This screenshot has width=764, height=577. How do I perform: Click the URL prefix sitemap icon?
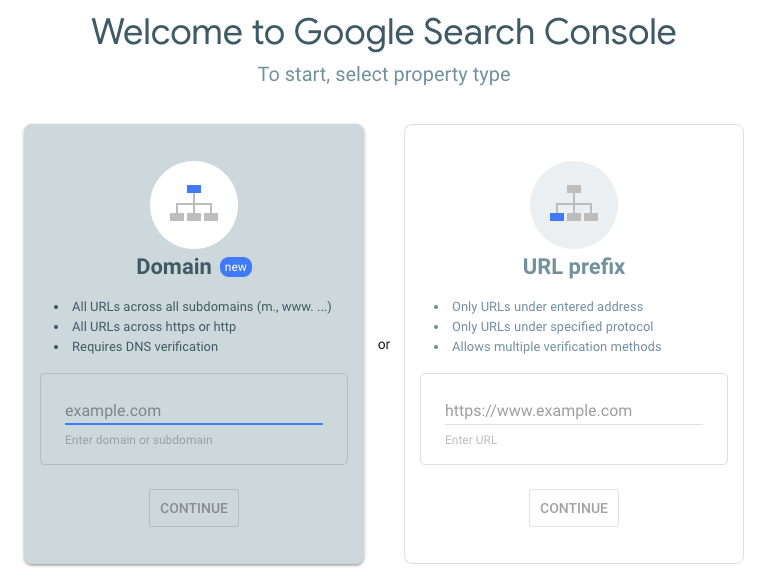point(574,204)
